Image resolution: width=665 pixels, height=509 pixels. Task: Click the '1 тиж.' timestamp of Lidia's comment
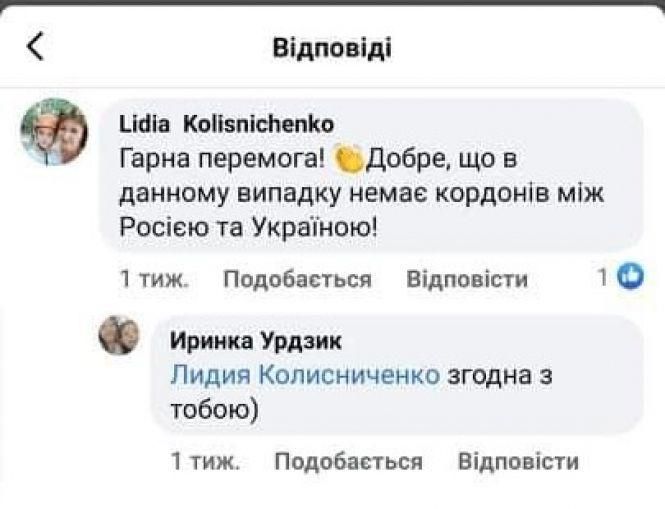click(x=154, y=280)
